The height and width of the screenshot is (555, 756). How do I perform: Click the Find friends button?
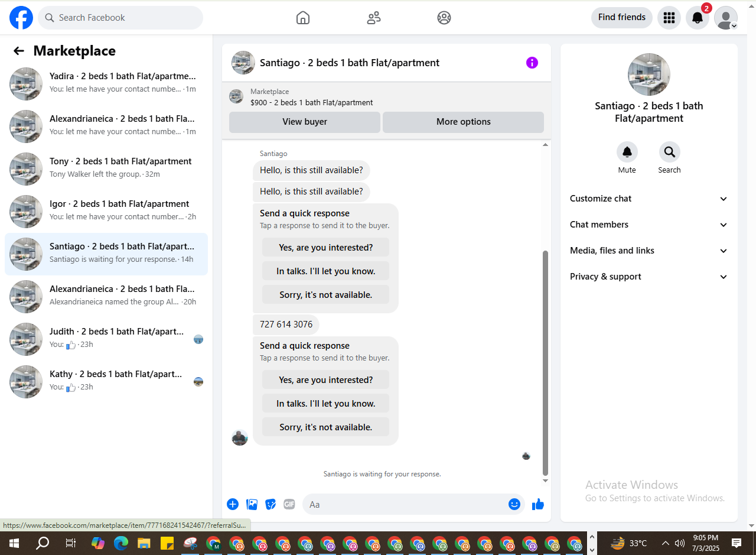[622, 18]
